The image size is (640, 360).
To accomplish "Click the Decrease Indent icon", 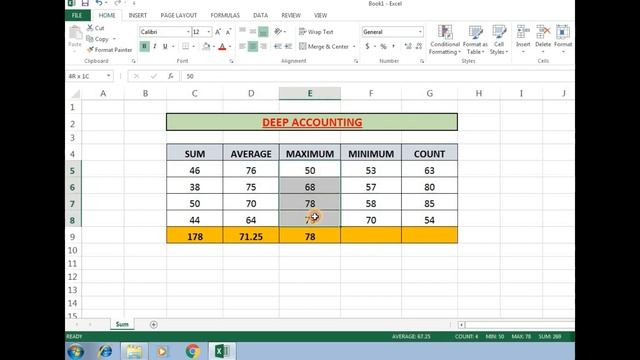I will 278,47.
